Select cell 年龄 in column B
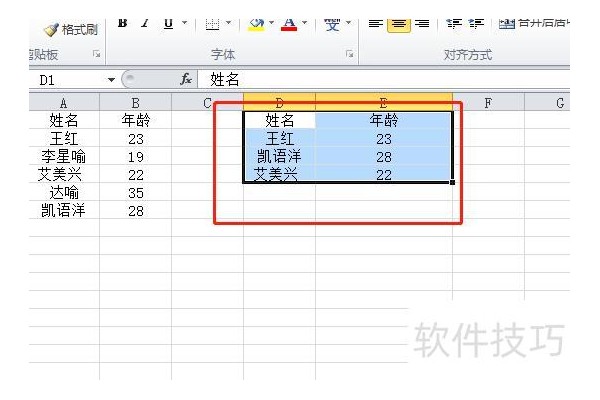The height and width of the screenshot is (400, 600). point(135,120)
